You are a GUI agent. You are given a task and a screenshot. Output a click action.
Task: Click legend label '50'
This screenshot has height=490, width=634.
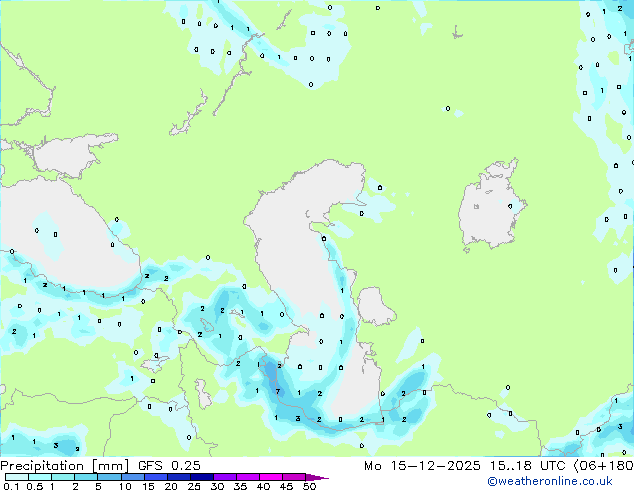(x=309, y=486)
